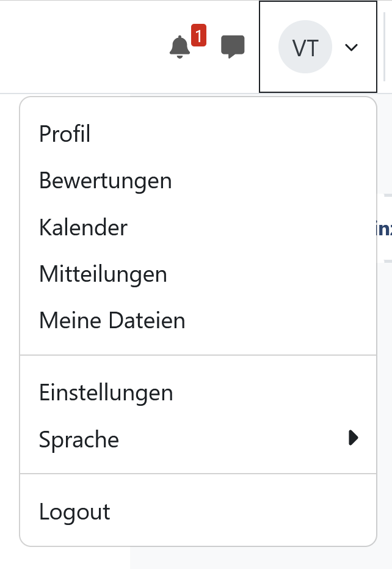Click the number 1 on notification badge
This screenshot has height=569, width=392.
pyautogui.click(x=198, y=36)
